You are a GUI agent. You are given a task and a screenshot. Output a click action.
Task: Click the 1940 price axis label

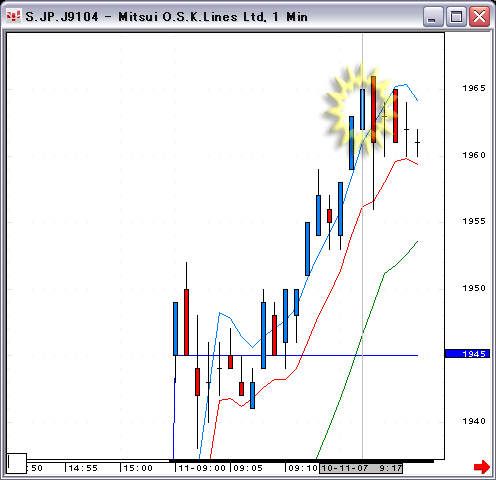point(474,421)
